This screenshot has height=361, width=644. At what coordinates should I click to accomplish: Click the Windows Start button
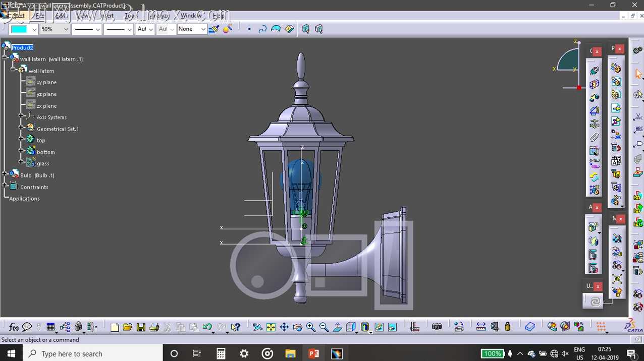tap(11, 353)
